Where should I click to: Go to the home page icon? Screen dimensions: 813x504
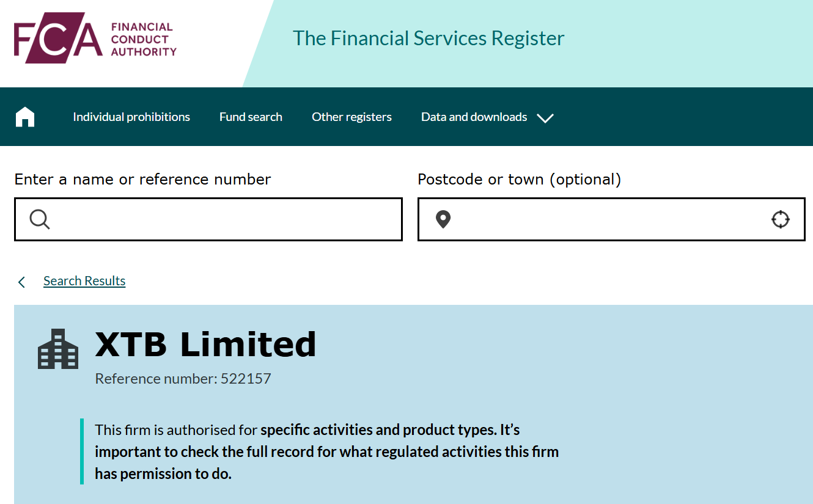point(25,117)
